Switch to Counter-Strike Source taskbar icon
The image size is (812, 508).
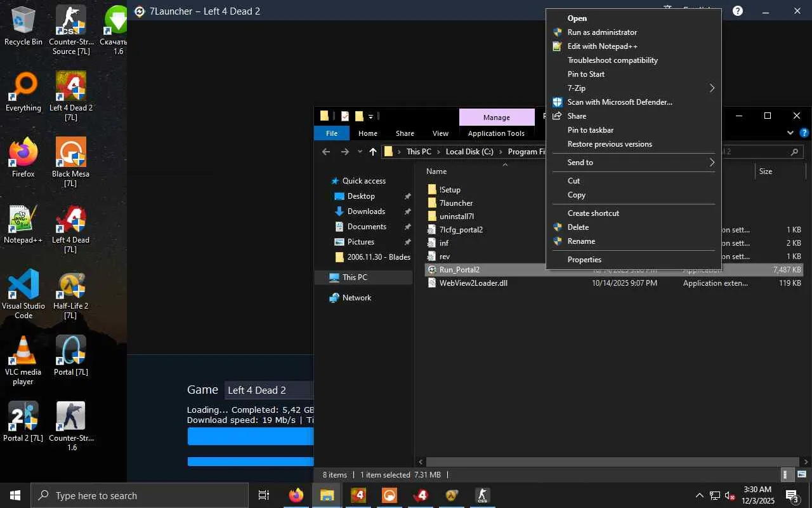pyautogui.click(x=483, y=495)
